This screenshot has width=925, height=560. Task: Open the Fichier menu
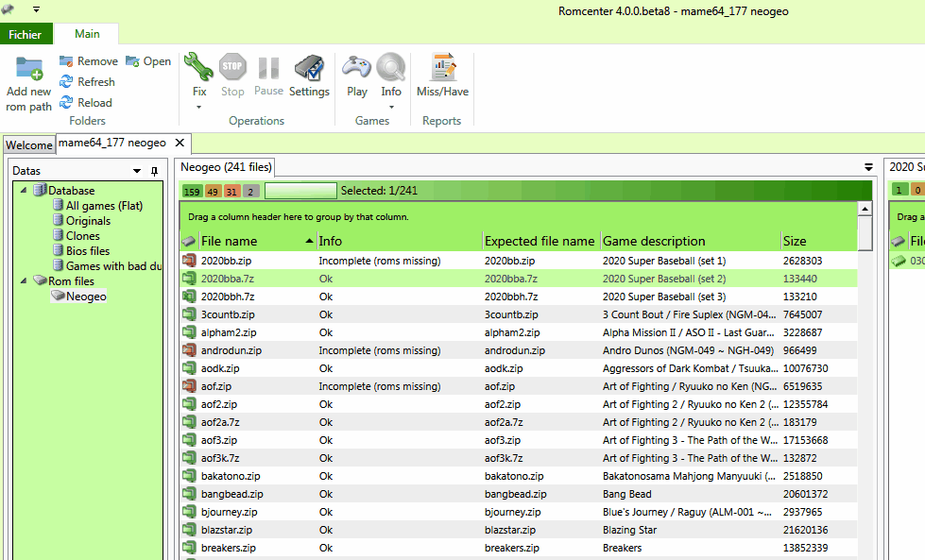pos(26,35)
